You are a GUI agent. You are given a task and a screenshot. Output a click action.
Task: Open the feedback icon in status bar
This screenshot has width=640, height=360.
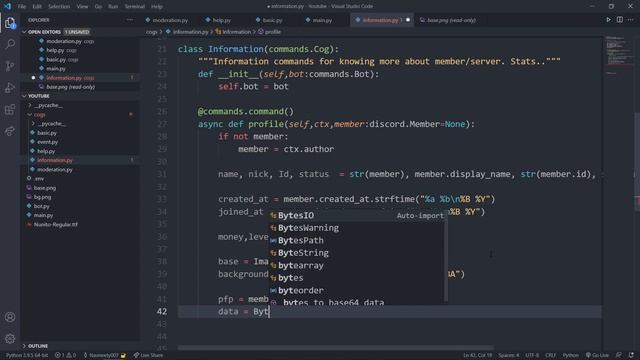pyautogui.click(x=619, y=356)
